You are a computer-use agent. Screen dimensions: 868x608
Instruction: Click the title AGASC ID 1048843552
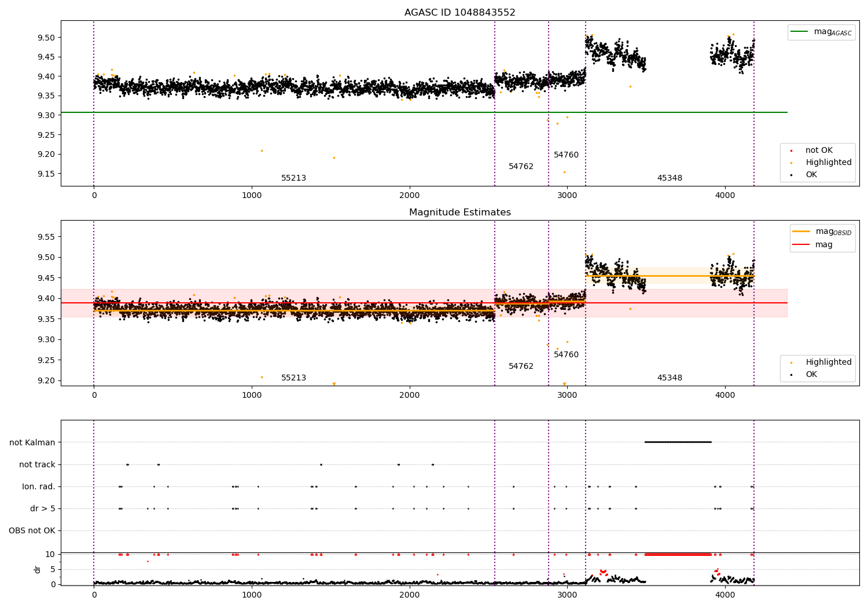[x=459, y=13]
